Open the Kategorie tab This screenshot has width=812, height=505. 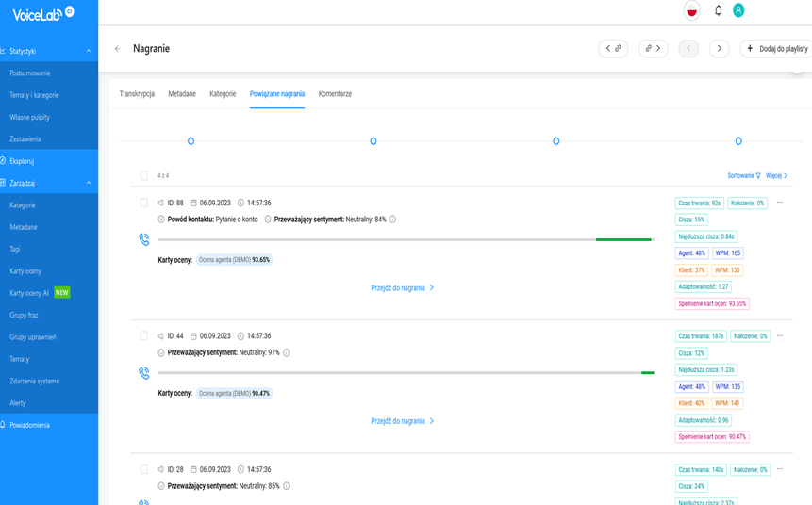(x=223, y=94)
